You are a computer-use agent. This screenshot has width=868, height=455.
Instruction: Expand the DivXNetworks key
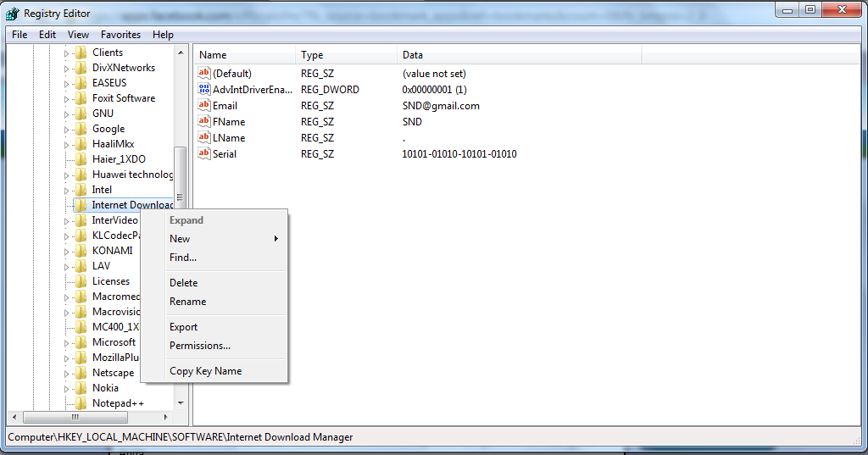66,69
